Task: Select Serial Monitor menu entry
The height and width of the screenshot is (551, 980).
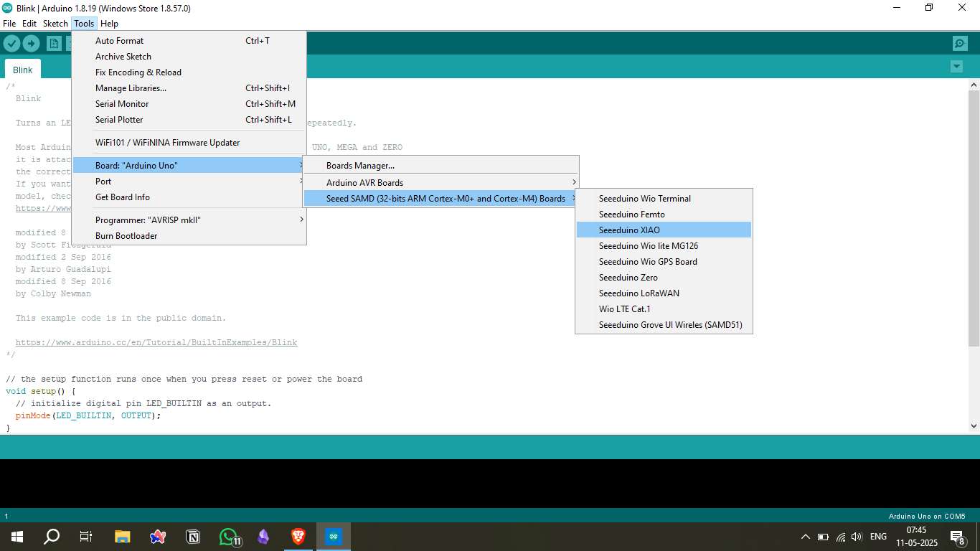Action: pyautogui.click(x=189, y=104)
